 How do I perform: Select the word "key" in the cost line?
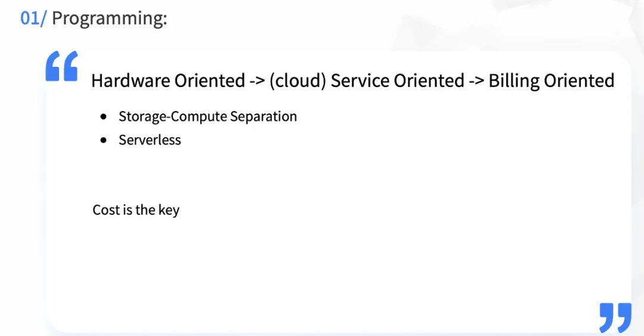point(169,211)
